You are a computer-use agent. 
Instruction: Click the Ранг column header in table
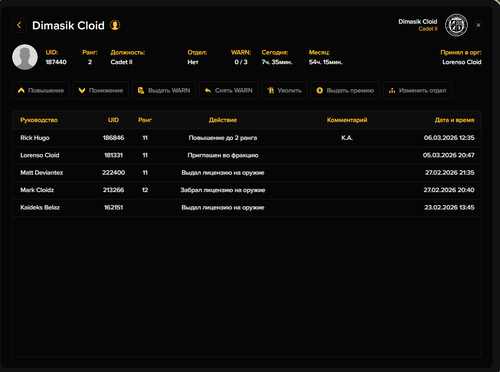point(145,120)
